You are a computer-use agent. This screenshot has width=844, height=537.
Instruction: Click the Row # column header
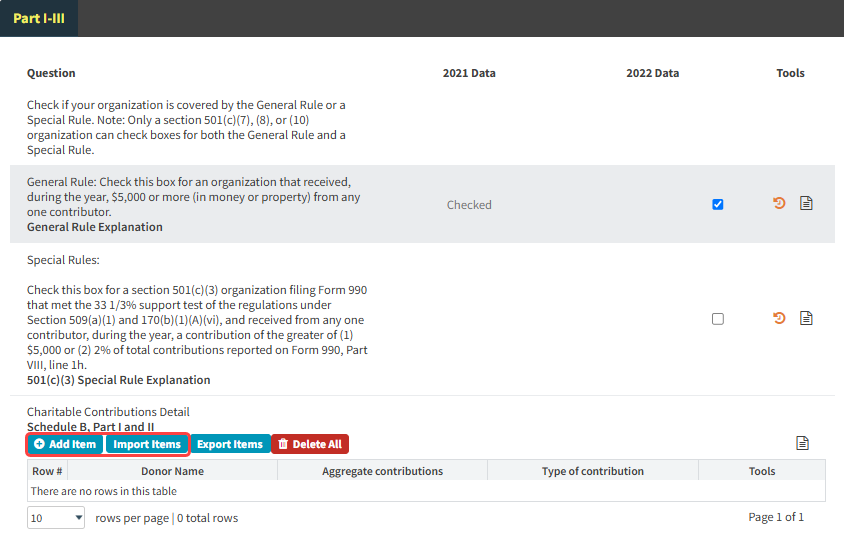47,471
